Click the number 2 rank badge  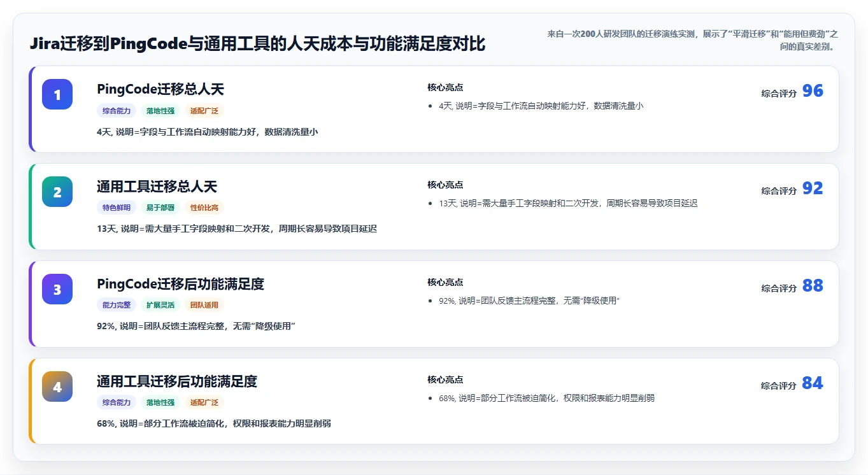(x=57, y=192)
